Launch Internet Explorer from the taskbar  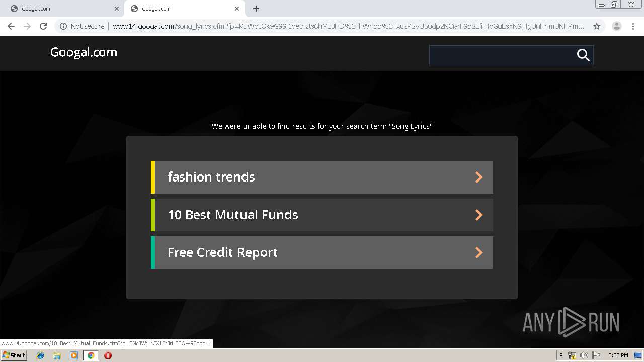pyautogui.click(x=40, y=355)
